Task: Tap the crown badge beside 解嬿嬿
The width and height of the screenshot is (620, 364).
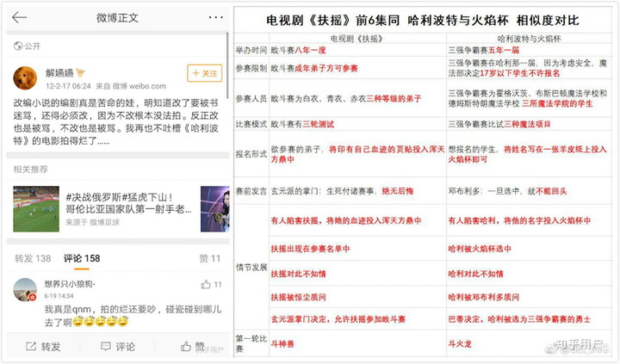Action: coord(80,73)
